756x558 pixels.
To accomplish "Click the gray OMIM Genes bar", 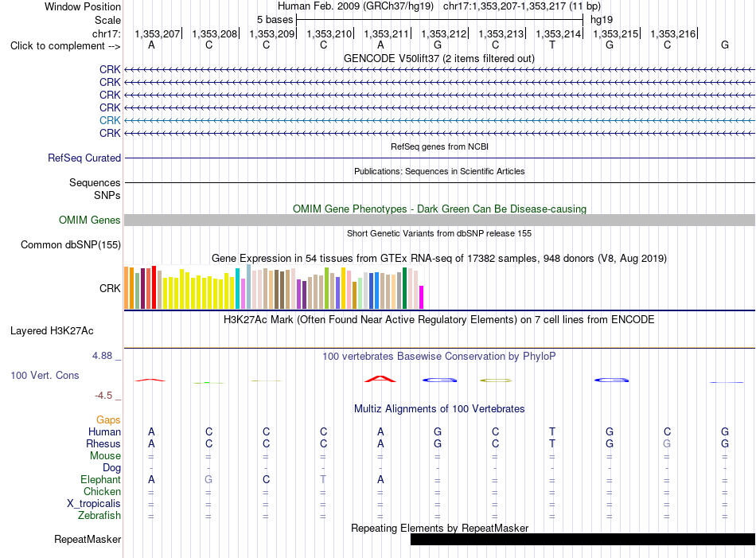I will 439,220.
